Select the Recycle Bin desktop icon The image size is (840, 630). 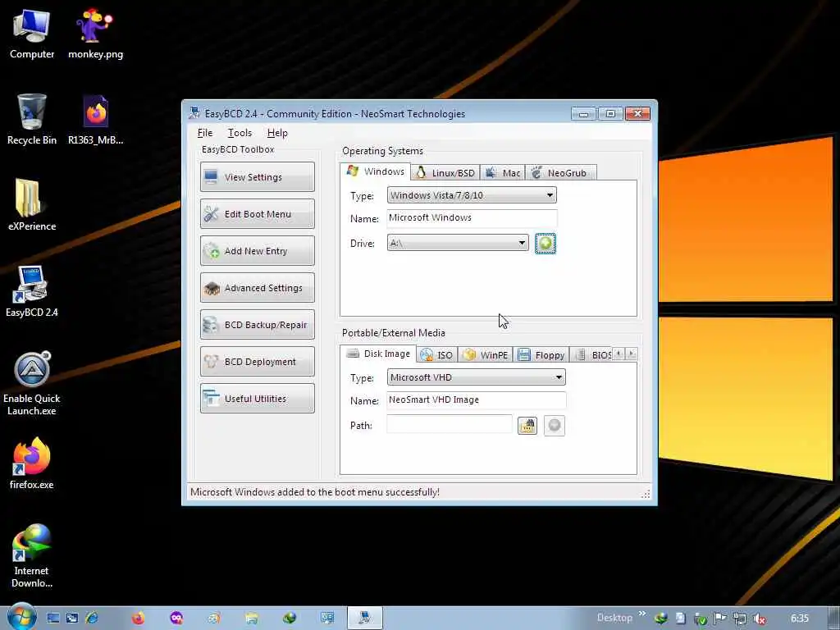coord(32,120)
